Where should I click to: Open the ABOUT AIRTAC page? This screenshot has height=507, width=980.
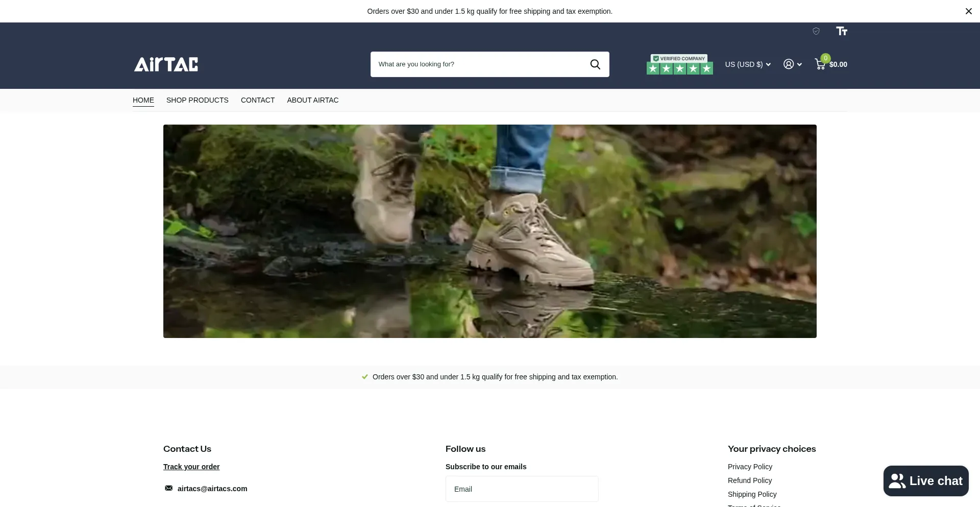click(312, 100)
